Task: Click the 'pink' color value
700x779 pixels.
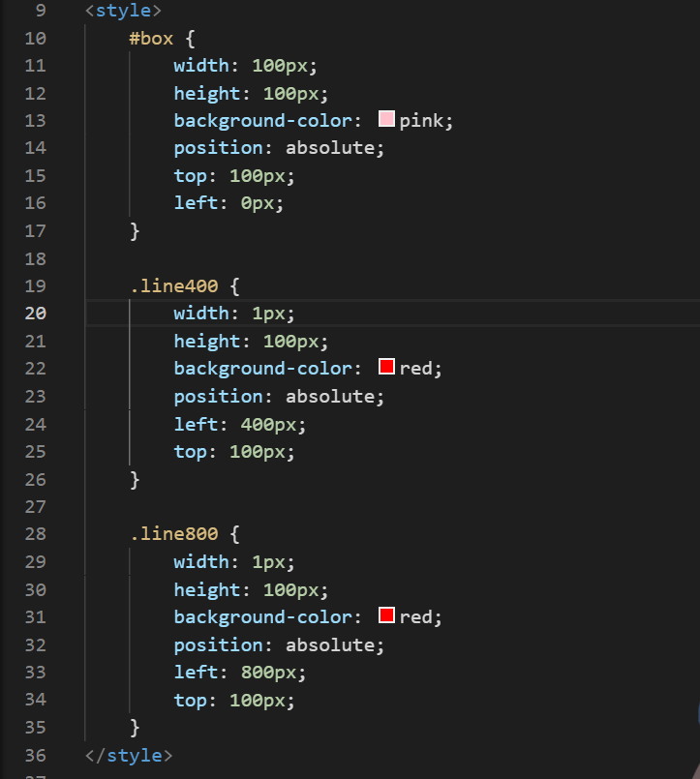Action: coord(421,121)
